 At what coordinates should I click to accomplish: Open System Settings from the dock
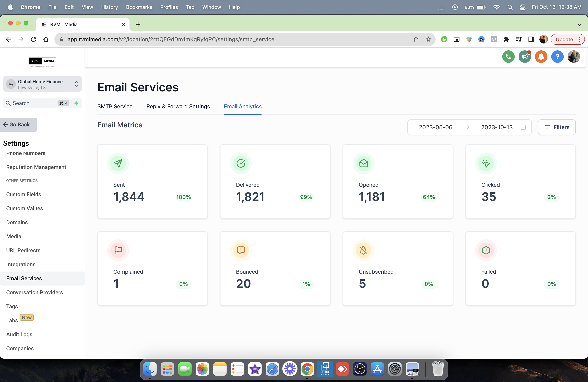[x=395, y=369]
